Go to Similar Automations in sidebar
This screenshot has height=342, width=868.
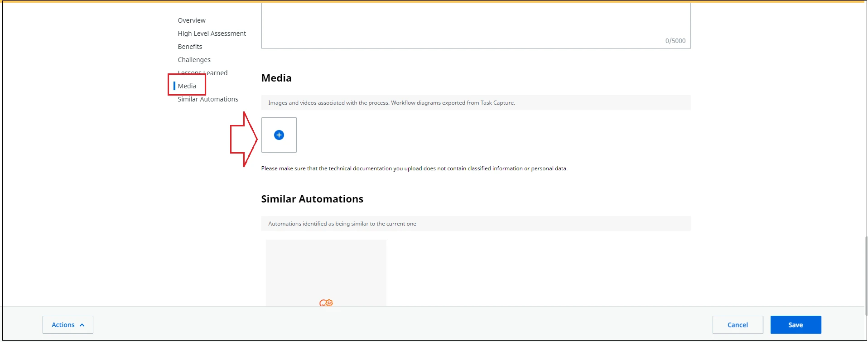[208, 99]
